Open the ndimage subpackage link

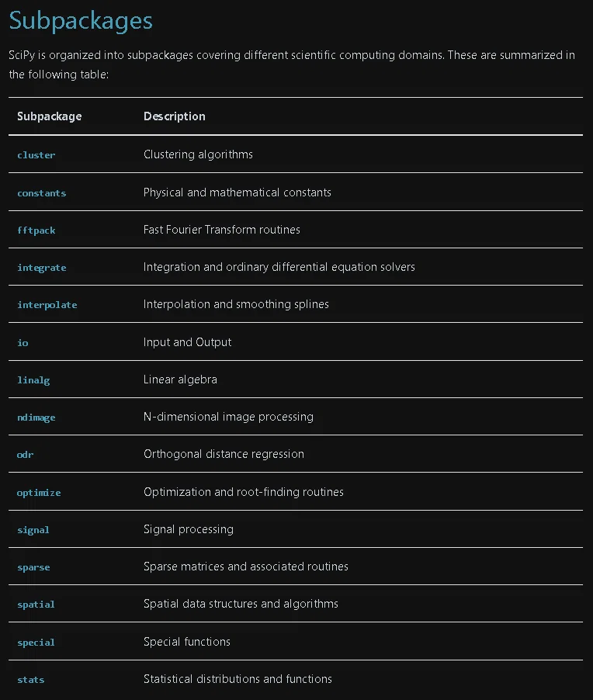pyautogui.click(x=36, y=418)
